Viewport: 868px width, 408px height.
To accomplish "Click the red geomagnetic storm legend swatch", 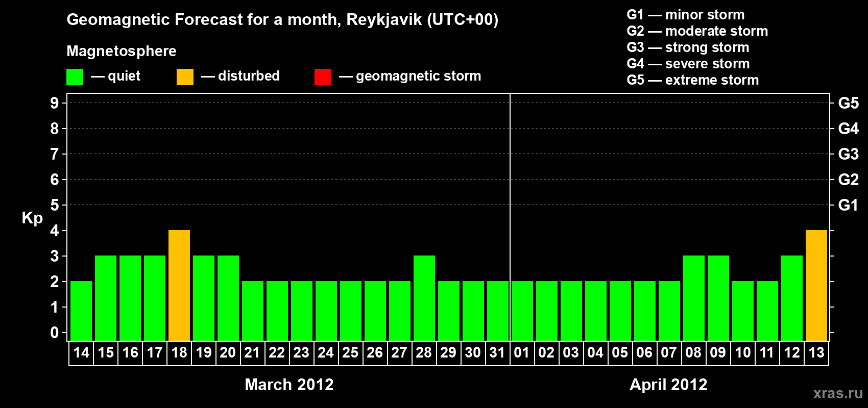I will (x=323, y=77).
